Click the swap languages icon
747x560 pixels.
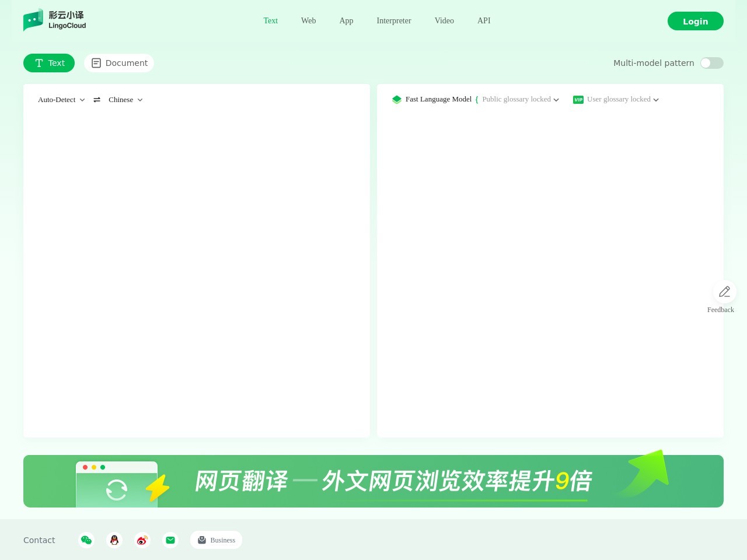(97, 100)
